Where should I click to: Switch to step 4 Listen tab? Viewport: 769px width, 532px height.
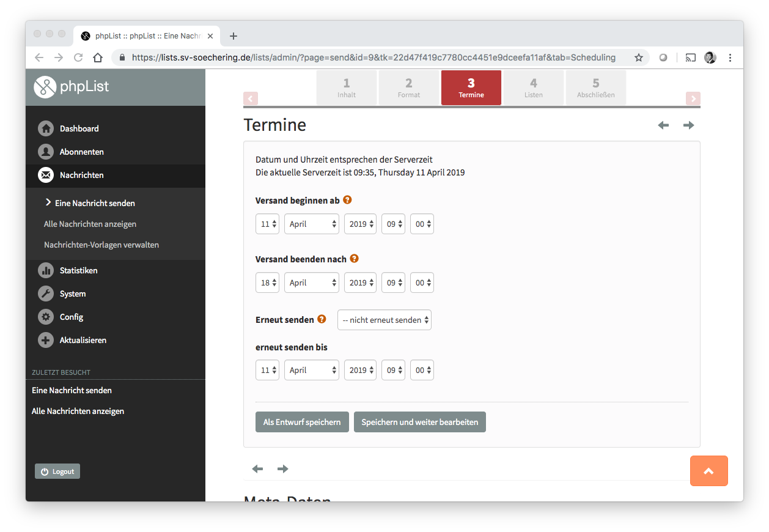point(533,87)
